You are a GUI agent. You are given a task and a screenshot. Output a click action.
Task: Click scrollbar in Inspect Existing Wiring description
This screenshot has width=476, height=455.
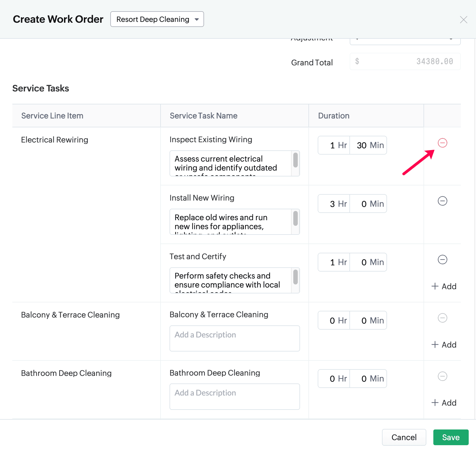295,160
